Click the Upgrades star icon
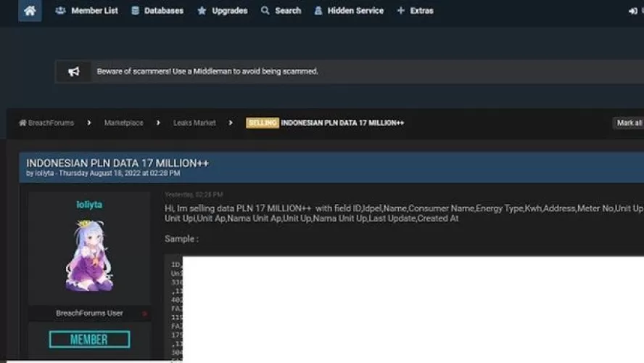644x363 pixels. pyautogui.click(x=202, y=11)
